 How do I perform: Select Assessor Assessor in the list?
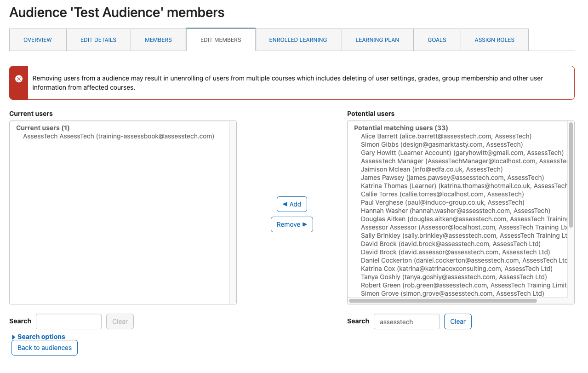coord(464,227)
